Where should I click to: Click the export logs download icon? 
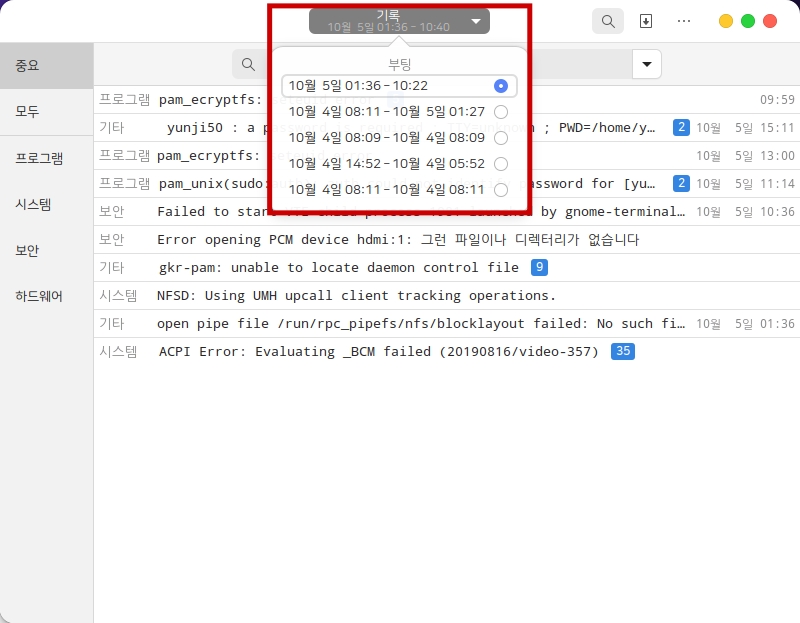646,21
